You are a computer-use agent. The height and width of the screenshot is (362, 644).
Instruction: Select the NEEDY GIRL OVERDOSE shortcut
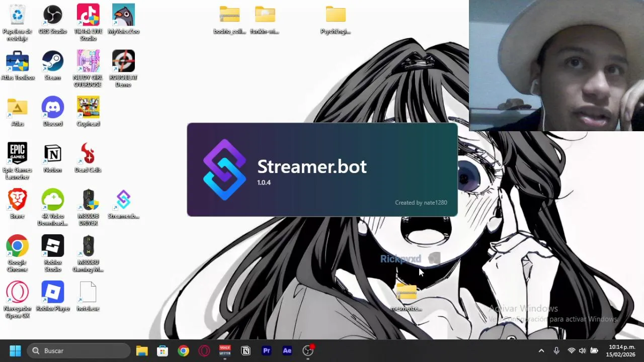pyautogui.click(x=88, y=68)
